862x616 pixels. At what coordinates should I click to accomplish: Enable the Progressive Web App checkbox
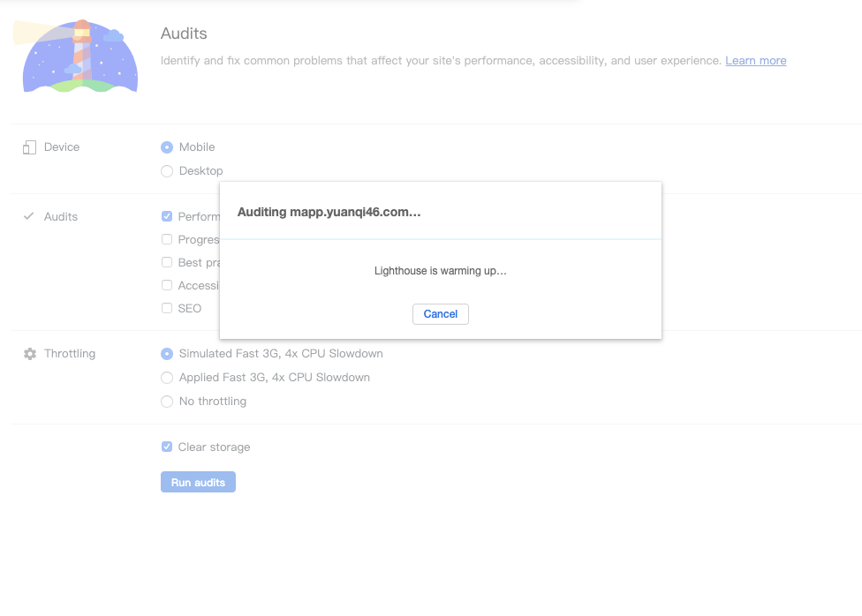point(167,239)
